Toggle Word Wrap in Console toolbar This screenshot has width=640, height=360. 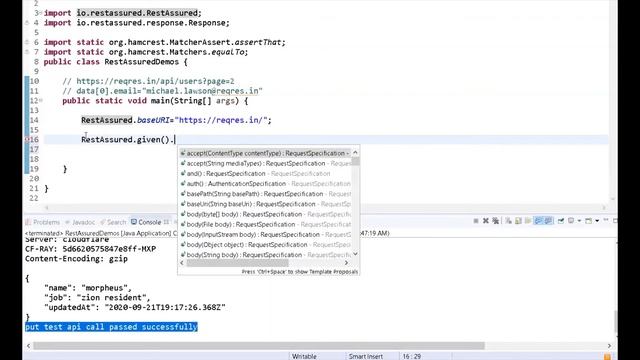point(528,221)
